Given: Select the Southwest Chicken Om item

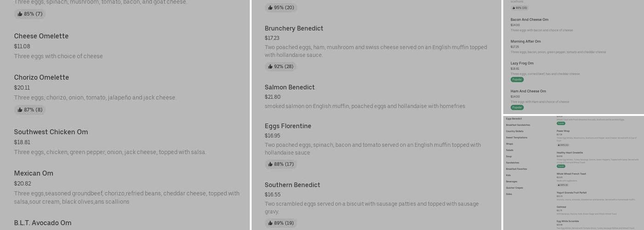Looking at the screenshot, I should 51,132.
